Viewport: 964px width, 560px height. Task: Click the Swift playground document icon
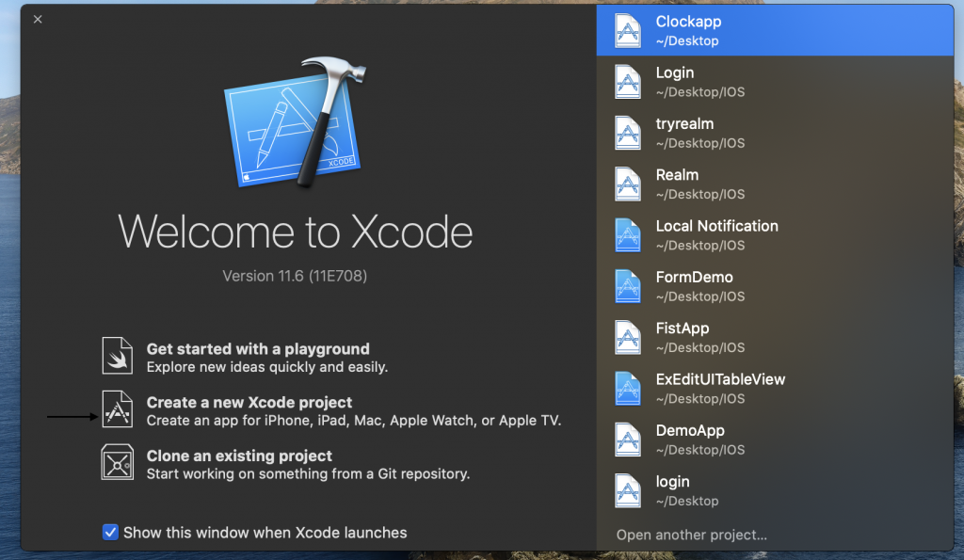(x=118, y=356)
